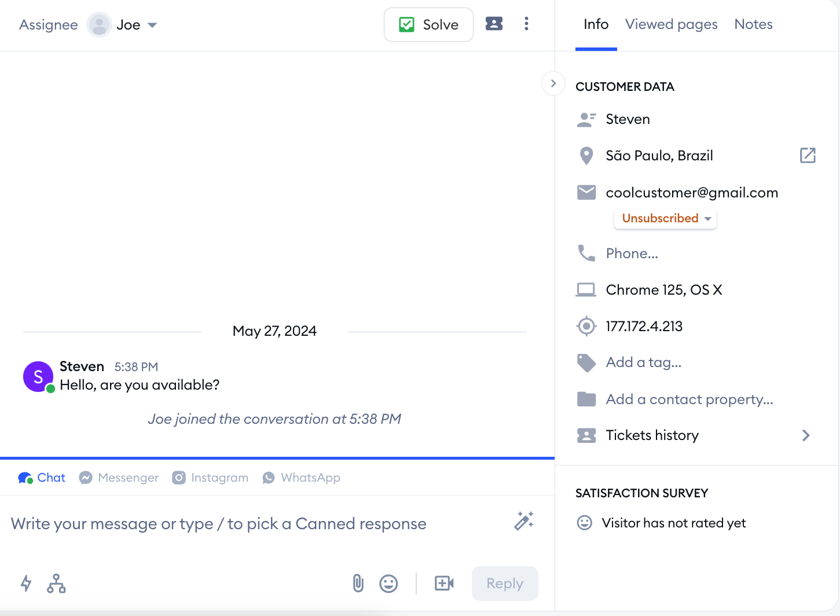Image resolution: width=840 pixels, height=616 pixels.
Task: Click the satisfaction survey smiley icon
Action: (x=585, y=523)
